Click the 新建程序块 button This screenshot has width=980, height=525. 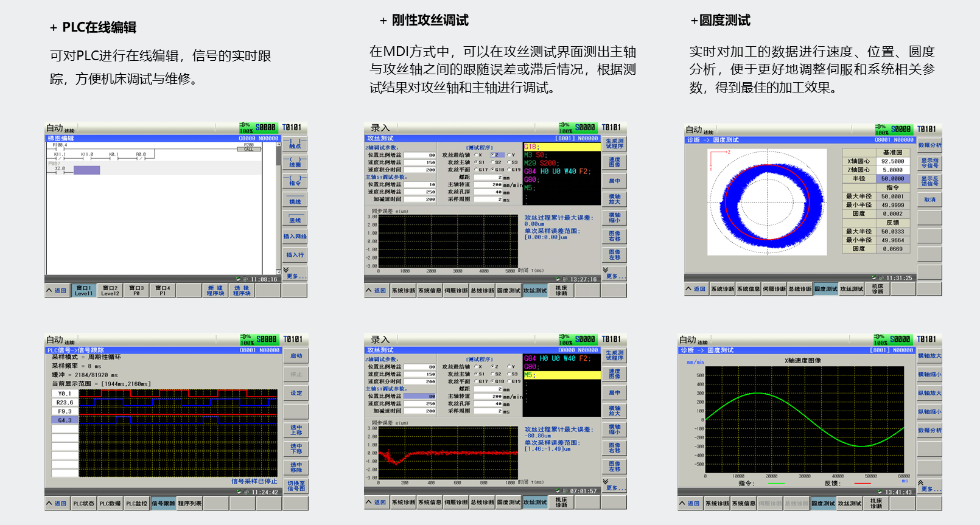215,291
